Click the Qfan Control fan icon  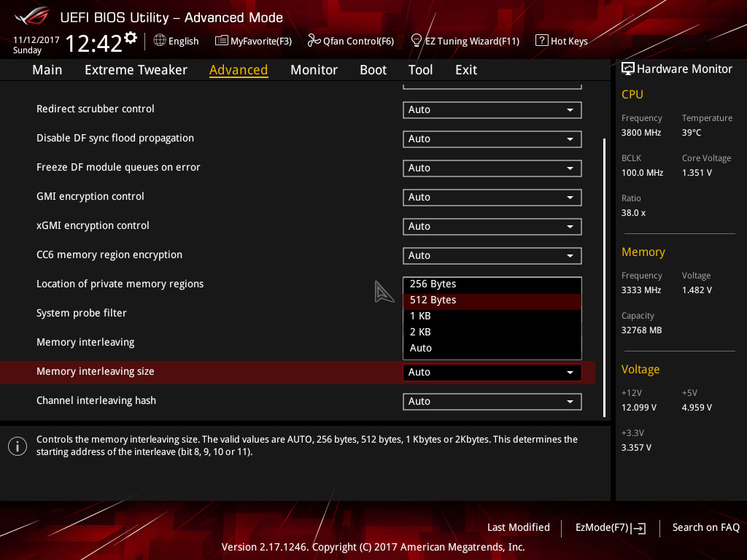pyautogui.click(x=314, y=41)
